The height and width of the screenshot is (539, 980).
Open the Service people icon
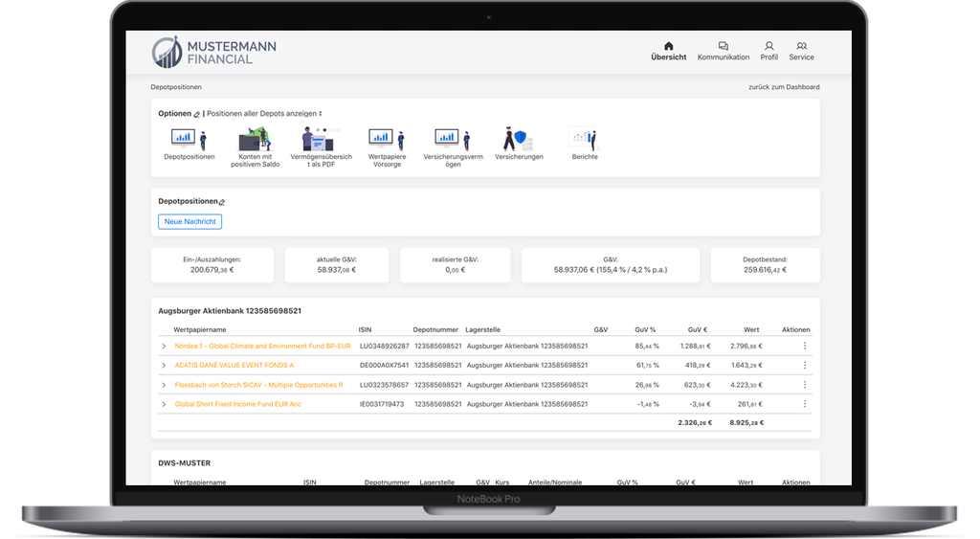pyautogui.click(x=801, y=46)
